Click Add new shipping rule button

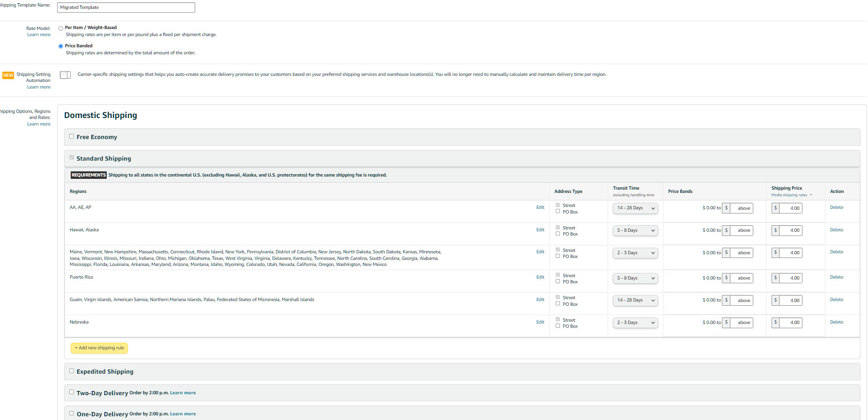click(99, 348)
